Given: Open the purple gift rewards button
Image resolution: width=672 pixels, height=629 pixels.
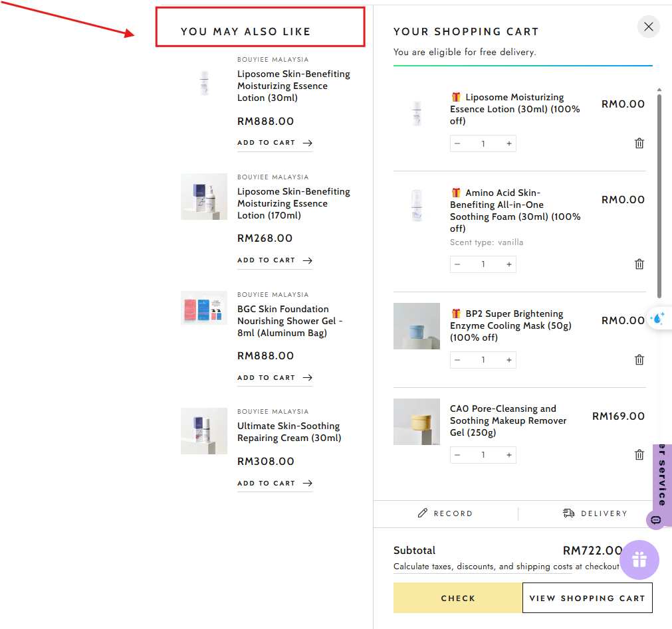Looking at the screenshot, I should click(x=639, y=560).
